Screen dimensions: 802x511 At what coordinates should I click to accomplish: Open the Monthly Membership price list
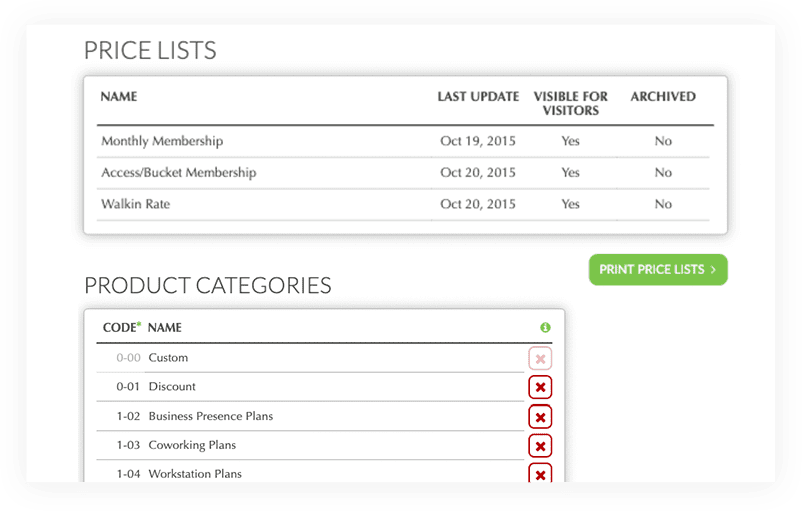(162, 141)
